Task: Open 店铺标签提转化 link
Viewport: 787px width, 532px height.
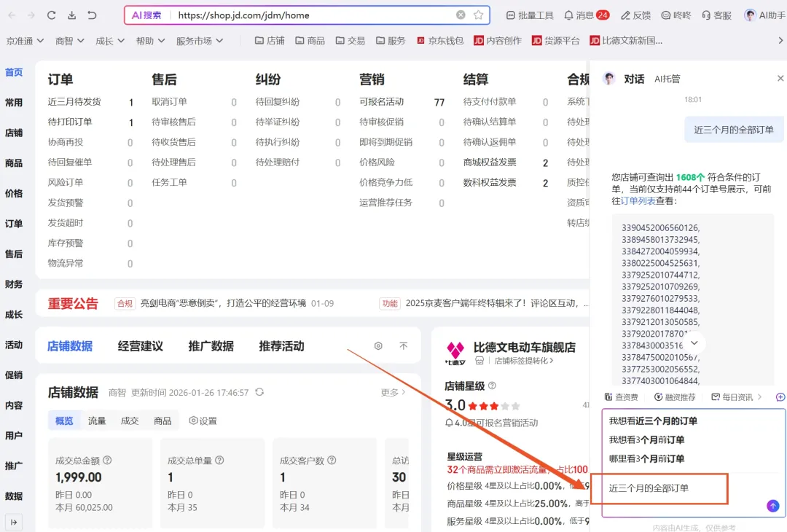Action: [523, 360]
